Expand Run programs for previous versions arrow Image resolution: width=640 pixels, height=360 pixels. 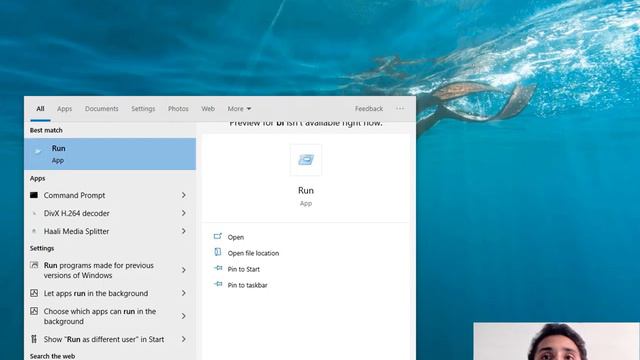(184, 270)
